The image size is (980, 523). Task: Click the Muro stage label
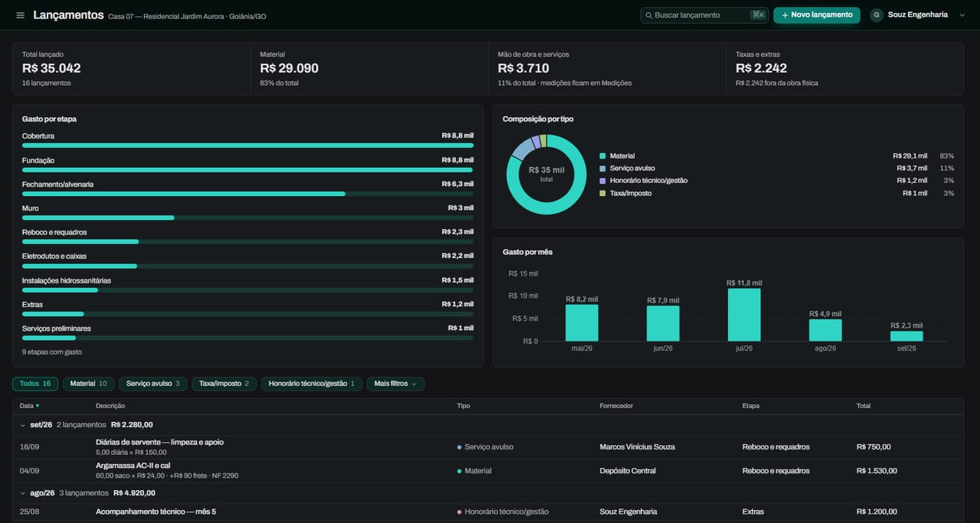point(31,208)
